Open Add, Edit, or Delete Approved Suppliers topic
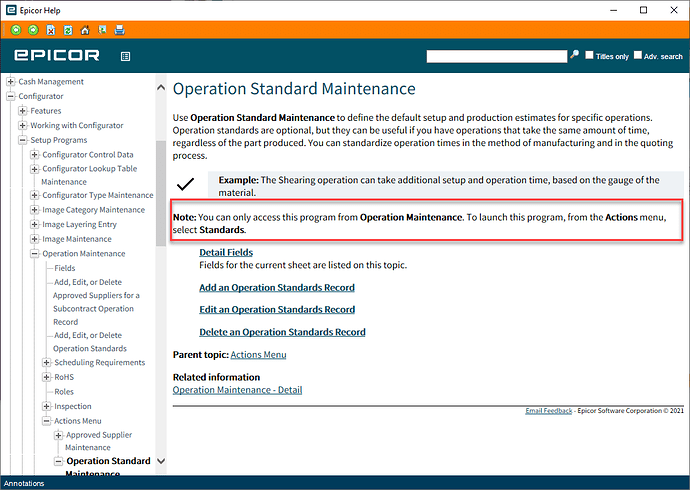The height and width of the screenshot is (490, 690). tap(96, 302)
